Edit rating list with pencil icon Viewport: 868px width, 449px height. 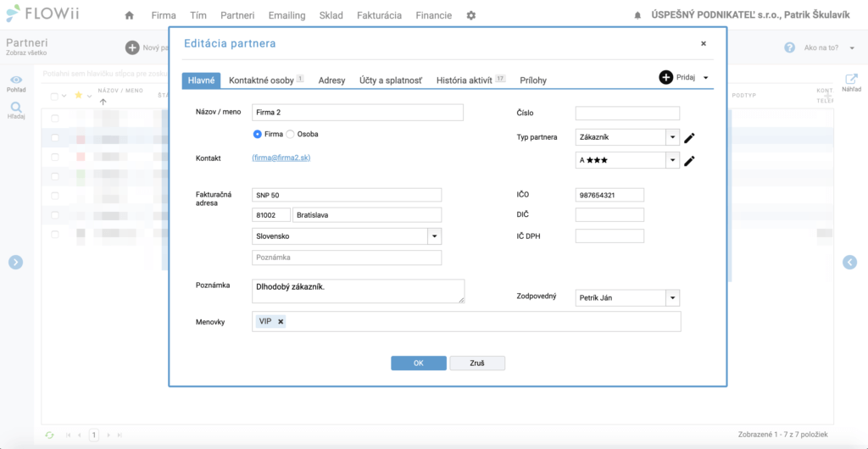pos(689,161)
